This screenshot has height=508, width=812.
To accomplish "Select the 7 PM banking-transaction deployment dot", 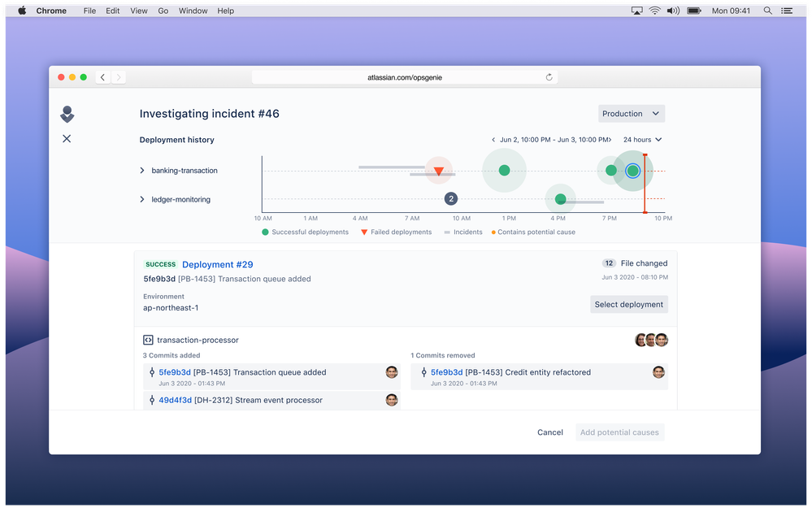I will click(x=611, y=171).
